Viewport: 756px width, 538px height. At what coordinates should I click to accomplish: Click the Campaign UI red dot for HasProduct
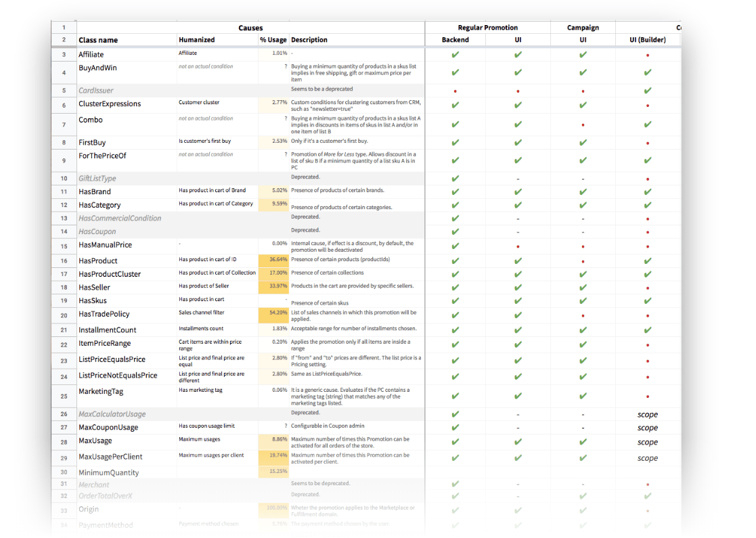tap(583, 262)
